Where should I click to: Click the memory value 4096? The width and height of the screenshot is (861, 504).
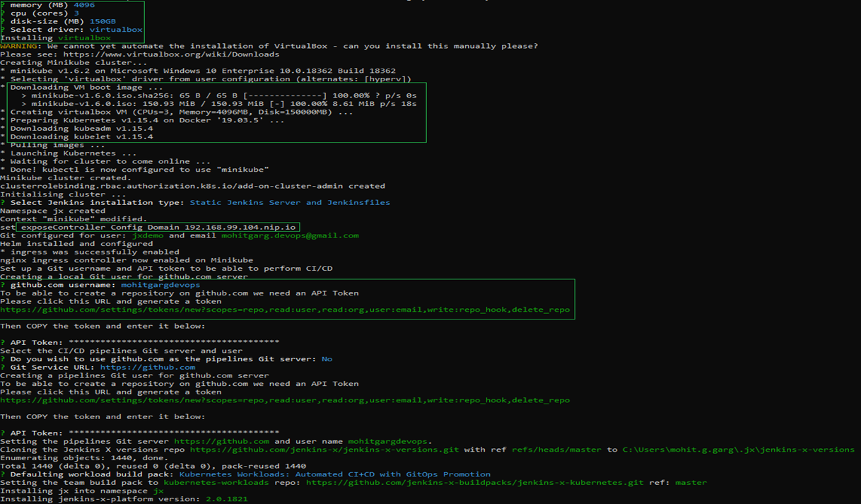tap(83, 5)
